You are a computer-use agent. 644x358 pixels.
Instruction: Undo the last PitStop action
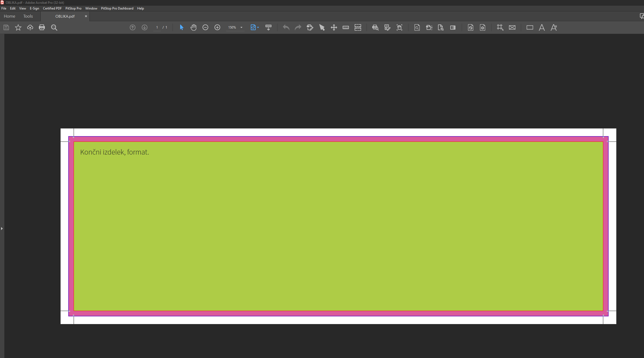point(286,27)
